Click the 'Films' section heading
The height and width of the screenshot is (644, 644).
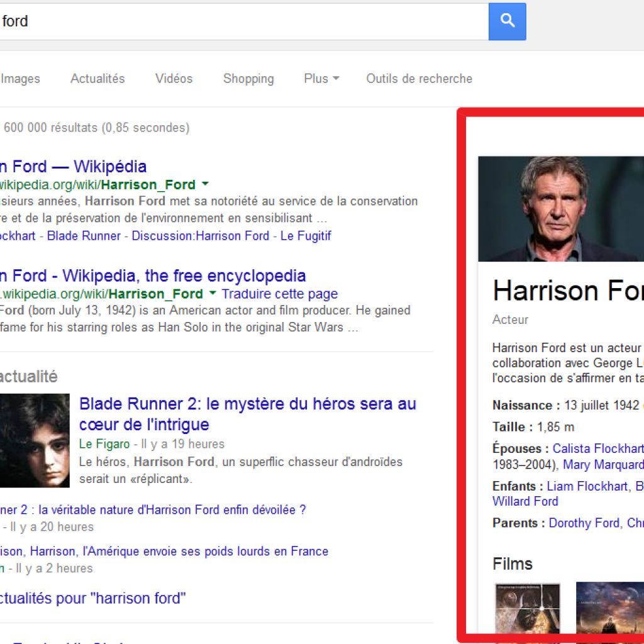coord(512,563)
